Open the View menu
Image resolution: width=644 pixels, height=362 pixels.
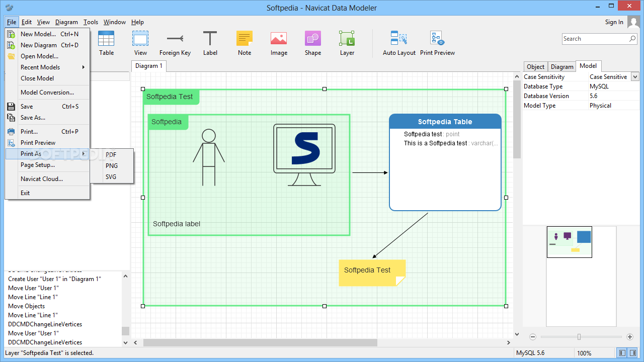pyautogui.click(x=43, y=22)
